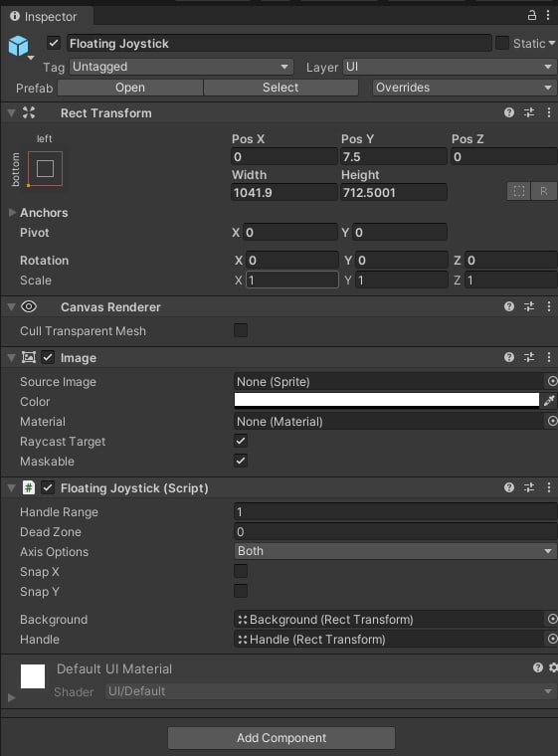Open the disabled Shader dropdown
Image resolution: width=558 pixels, height=756 pixels.
click(331, 691)
